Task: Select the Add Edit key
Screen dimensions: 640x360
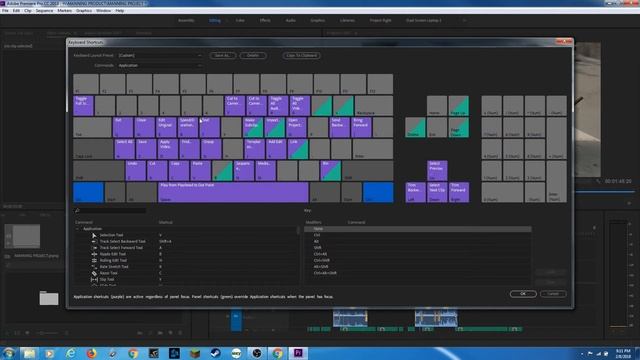Action: pos(276,149)
